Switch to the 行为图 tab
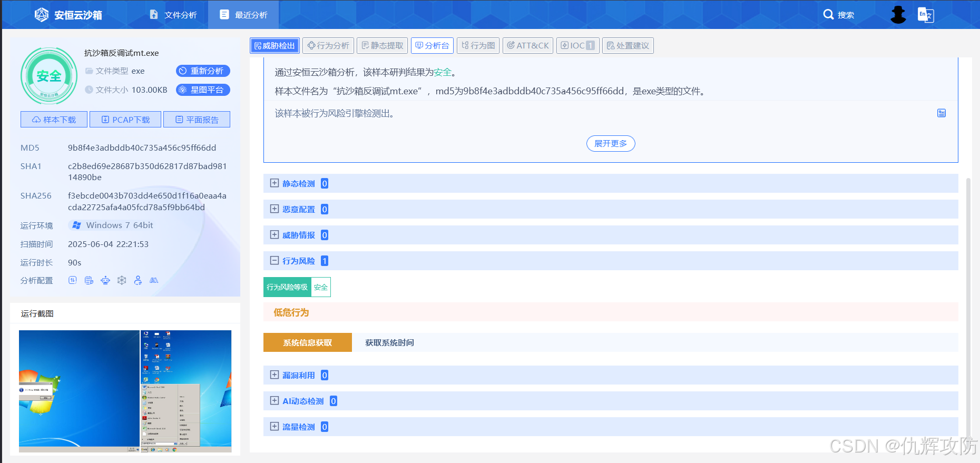The height and width of the screenshot is (463, 980). pyautogui.click(x=478, y=46)
